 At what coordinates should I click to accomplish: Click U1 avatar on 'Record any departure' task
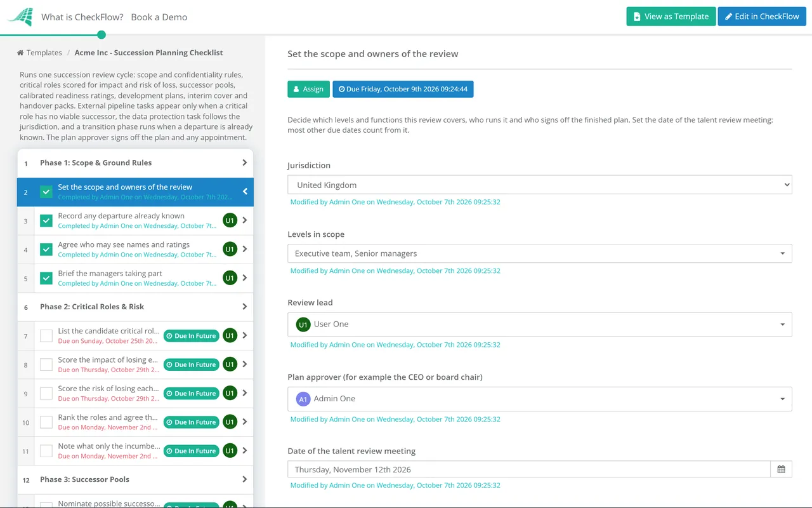coord(230,220)
